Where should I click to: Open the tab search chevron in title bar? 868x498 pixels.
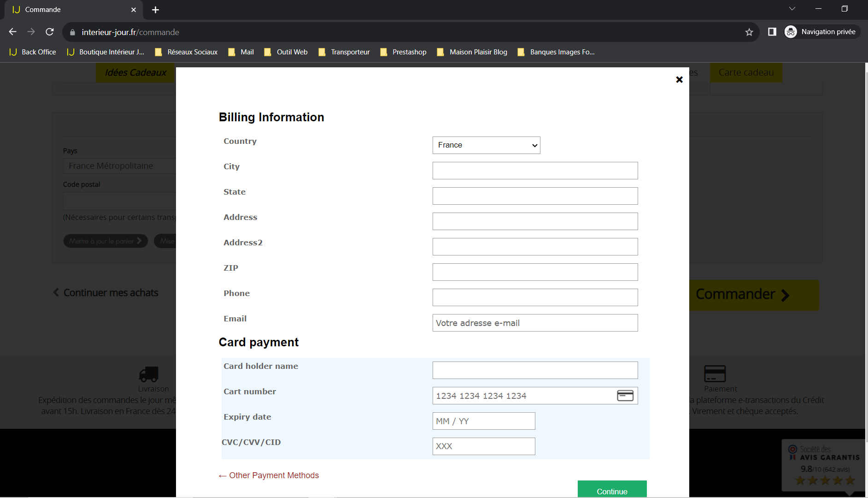click(792, 9)
